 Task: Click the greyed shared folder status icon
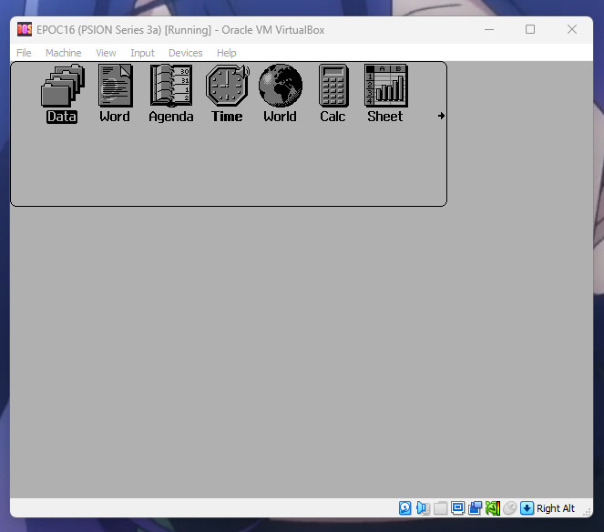(440, 508)
